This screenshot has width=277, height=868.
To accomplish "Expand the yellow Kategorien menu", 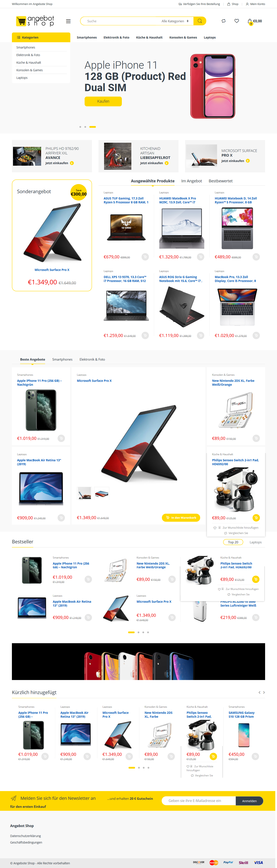I will click(41, 37).
